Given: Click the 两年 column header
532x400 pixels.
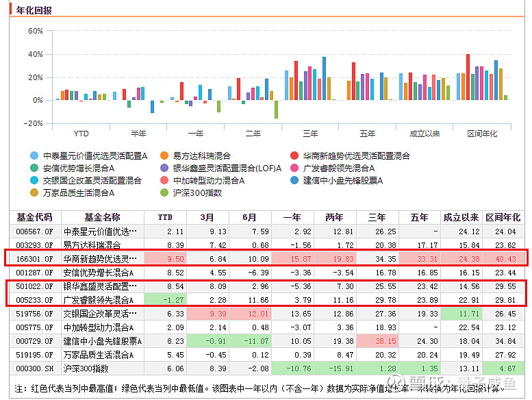Looking at the screenshot, I should pos(335,217).
